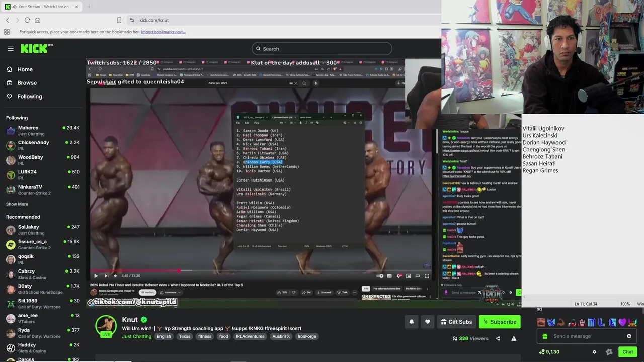Expand followed channels with Show More
Image resolution: width=644 pixels, height=362 pixels.
click(17, 204)
